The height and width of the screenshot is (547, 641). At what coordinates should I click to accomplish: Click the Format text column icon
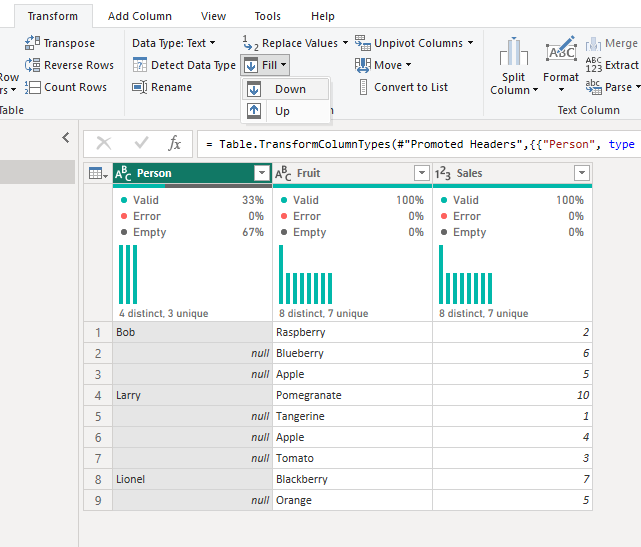pyautogui.click(x=560, y=53)
